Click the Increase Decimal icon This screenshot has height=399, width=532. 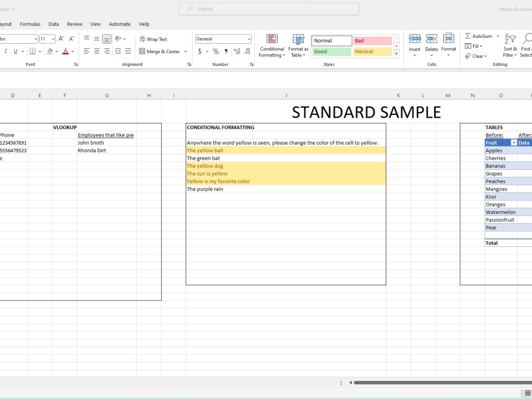[236, 51]
